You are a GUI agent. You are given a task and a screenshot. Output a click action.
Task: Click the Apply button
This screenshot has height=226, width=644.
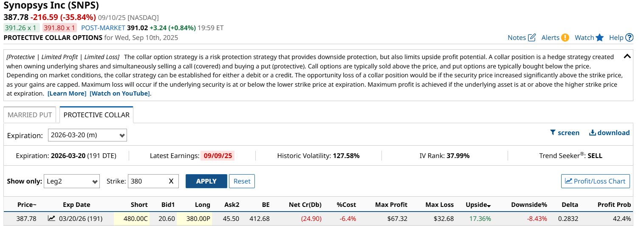click(206, 181)
